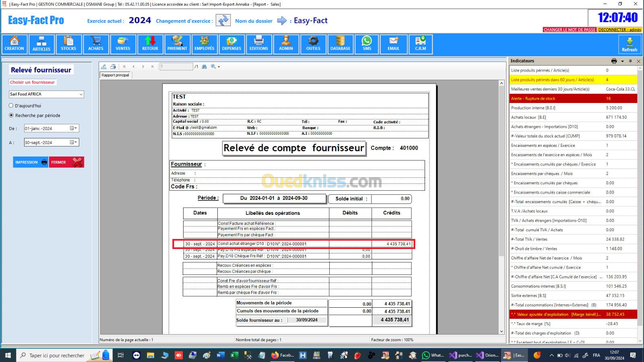The height and width of the screenshot is (362, 644).
Task: Click the report vertical scrollbar down arrow
Action: (502, 331)
